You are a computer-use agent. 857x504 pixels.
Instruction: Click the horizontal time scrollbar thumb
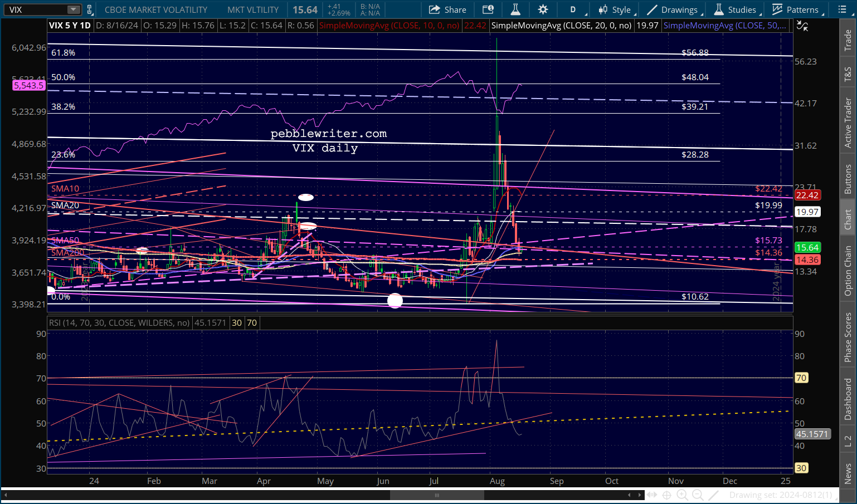pyautogui.click(x=437, y=495)
